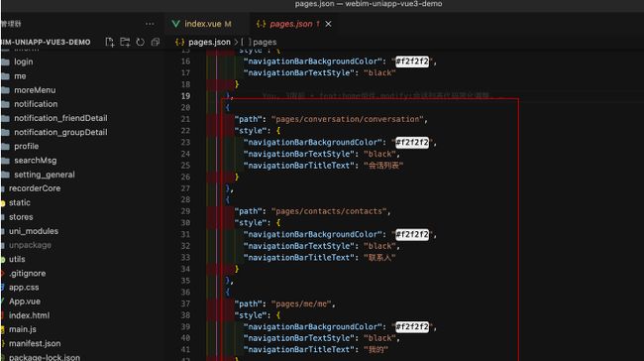Click the #f2f2f2 color swatch on line 23
The height and width of the screenshot is (361, 644).
pos(412,142)
